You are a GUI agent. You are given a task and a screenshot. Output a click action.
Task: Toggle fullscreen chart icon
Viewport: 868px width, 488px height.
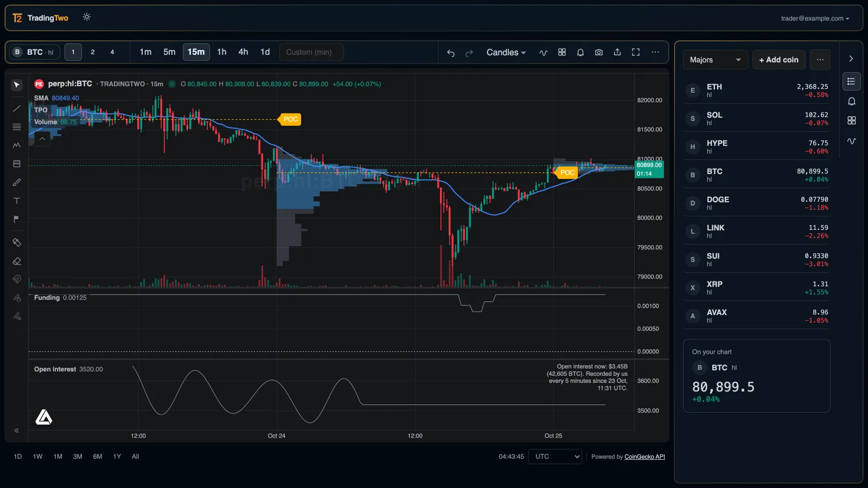(x=636, y=52)
